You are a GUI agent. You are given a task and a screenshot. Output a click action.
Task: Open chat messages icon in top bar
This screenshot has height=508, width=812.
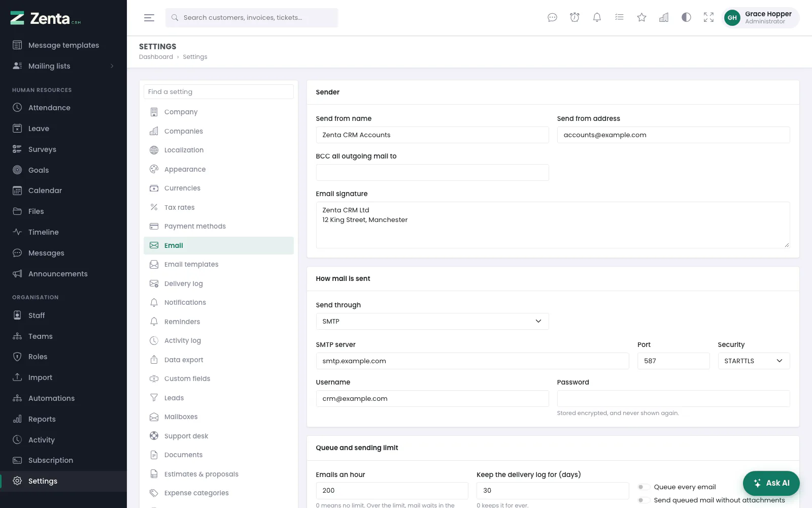552,18
